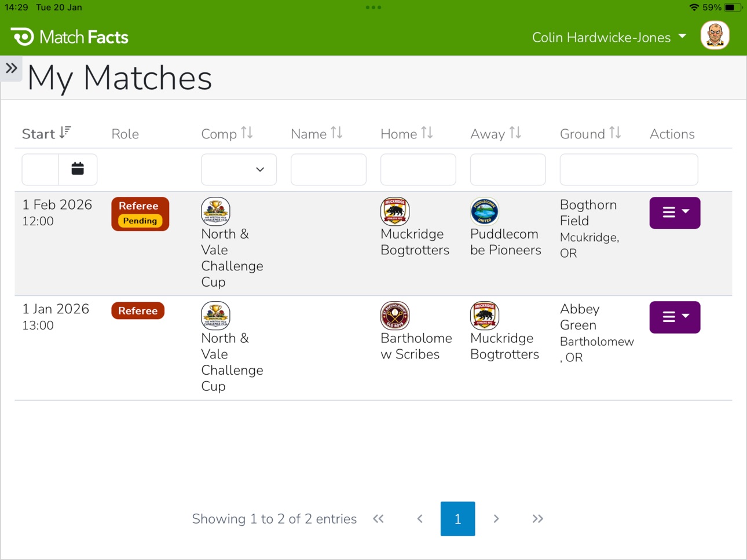747x560 pixels.
Task: Select page 1 in pagination
Action: click(x=457, y=518)
